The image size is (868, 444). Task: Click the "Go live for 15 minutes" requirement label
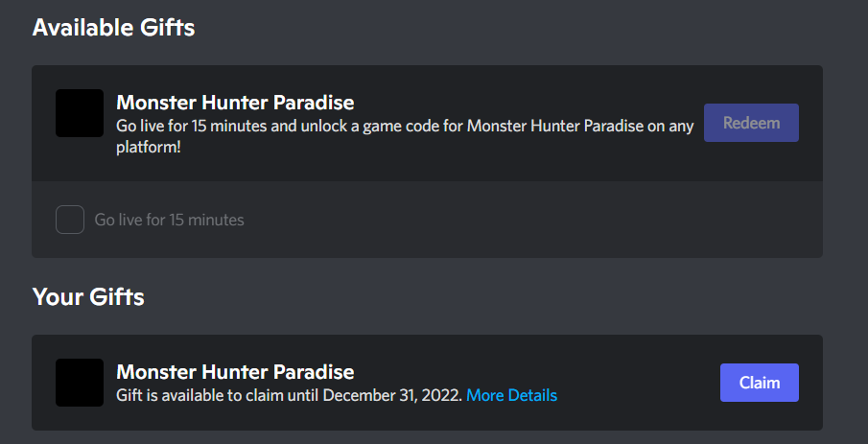point(169,220)
